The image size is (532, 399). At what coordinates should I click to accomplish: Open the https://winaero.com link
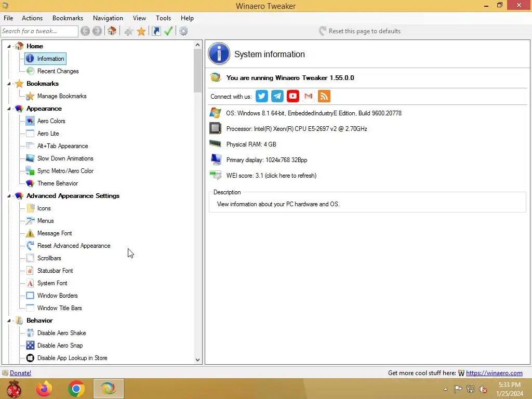494,373
